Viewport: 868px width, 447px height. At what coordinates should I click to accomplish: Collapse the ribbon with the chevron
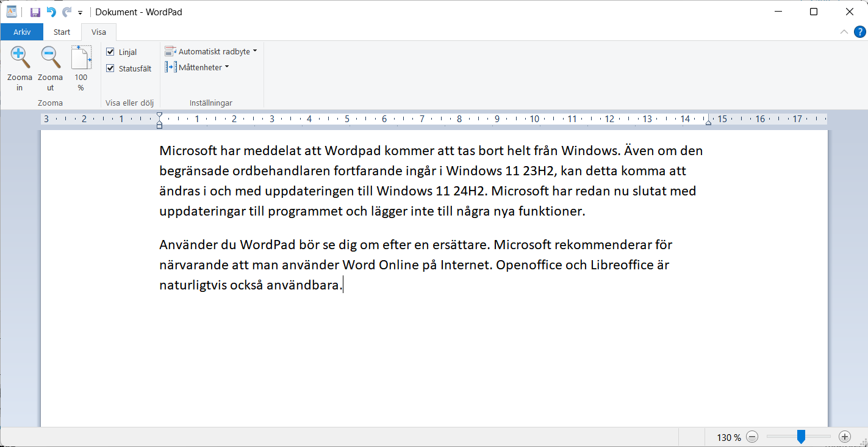[844, 32]
